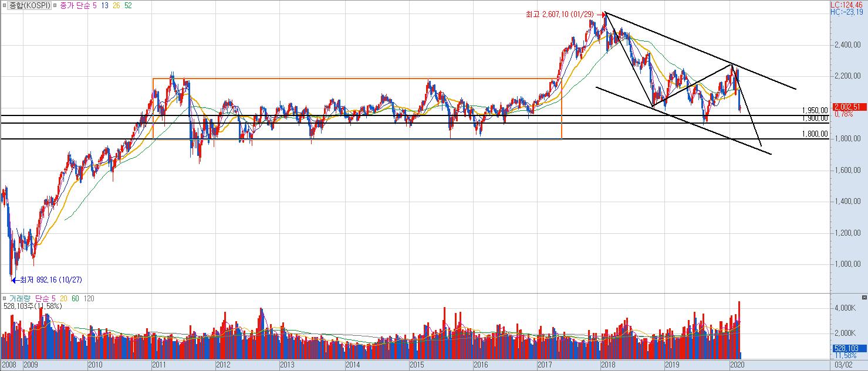Click the 2011 year label on time axis
Image resolution: width=868 pixels, height=371 pixels.
(x=160, y=365)
